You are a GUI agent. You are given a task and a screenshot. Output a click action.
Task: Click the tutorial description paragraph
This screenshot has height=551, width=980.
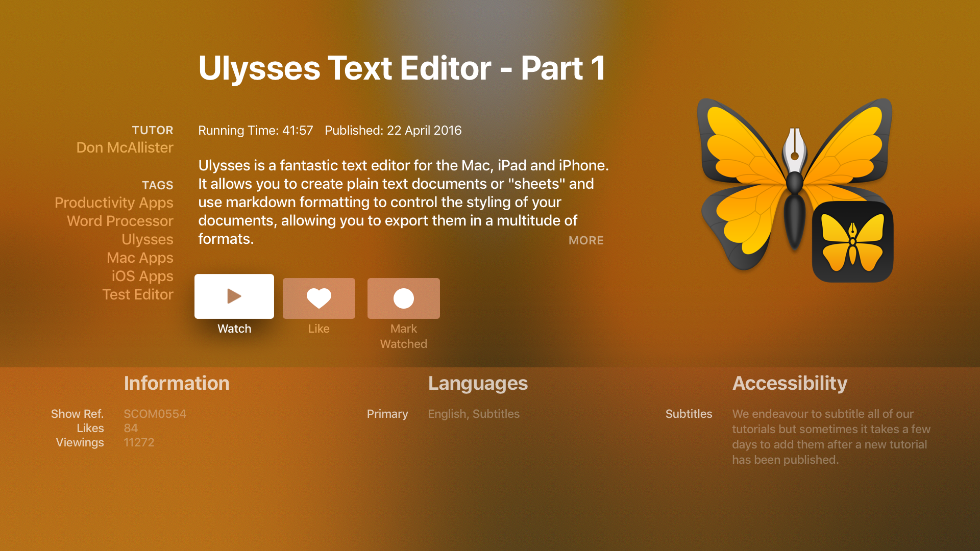click(x=403, y=202)
